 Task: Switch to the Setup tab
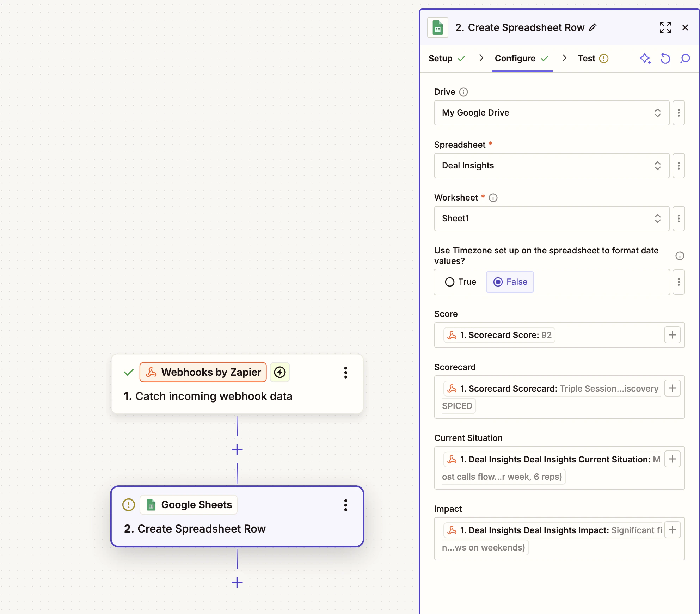click(447, 59)
